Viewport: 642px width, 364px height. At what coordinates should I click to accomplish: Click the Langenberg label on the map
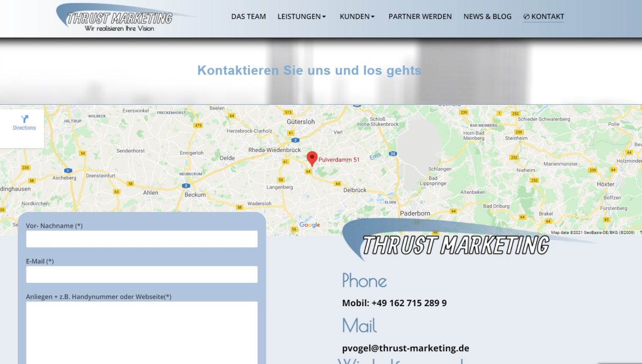[x=280, y=187]
